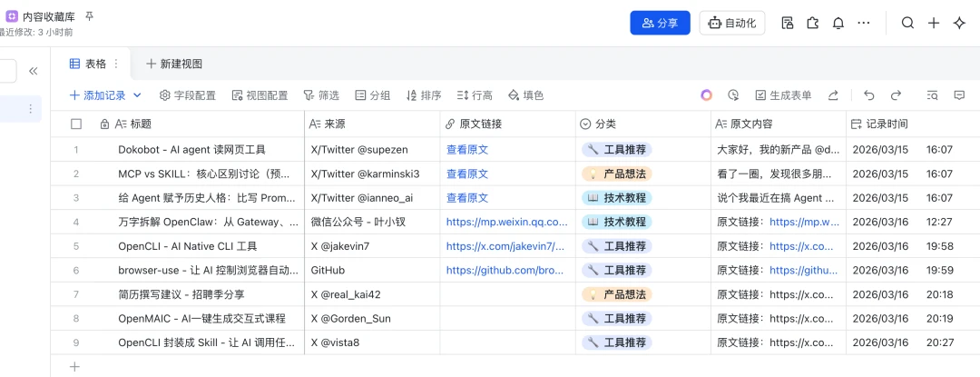This screenshot has width=980, height=377.
Task: Open the templates icon next to 自动化
Action: click(788, 23)
